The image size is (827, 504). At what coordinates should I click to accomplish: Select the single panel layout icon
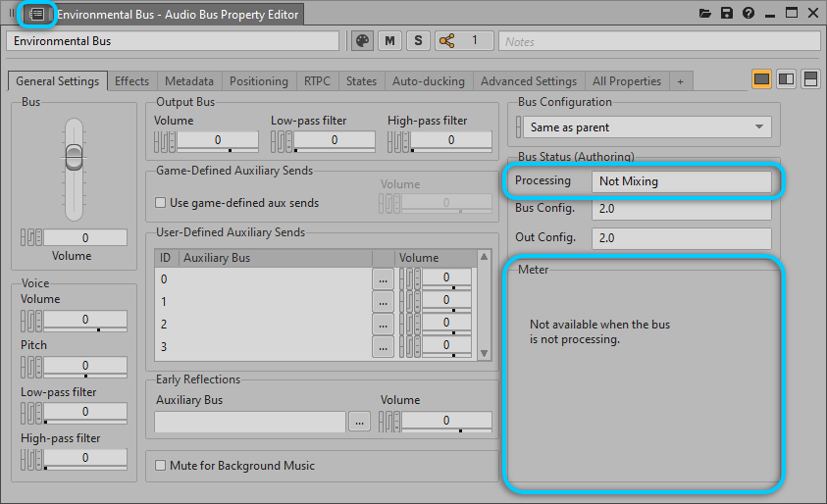tap(761, 79)
